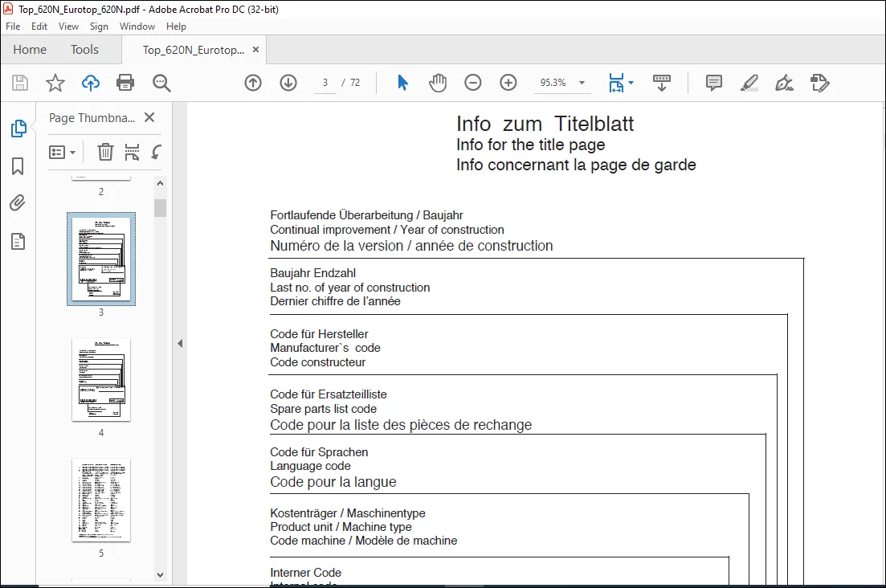Open the Stamp and edit tool
886x588 pixels.
[819, 83]
